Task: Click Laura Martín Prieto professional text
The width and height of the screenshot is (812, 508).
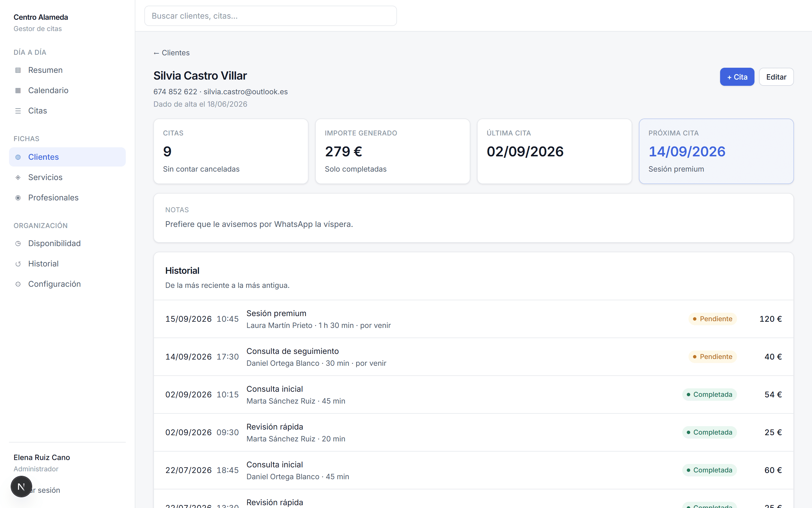Action: (279, 325)
